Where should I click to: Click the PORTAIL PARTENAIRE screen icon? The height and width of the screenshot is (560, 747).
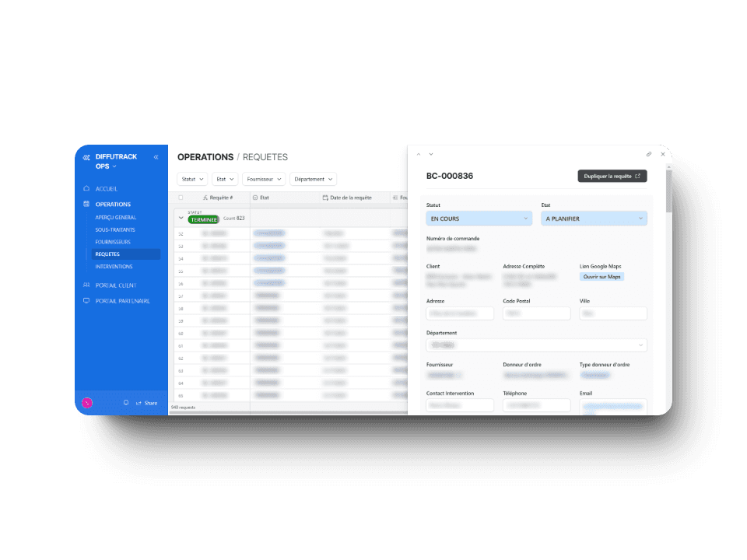click(86, 300)
